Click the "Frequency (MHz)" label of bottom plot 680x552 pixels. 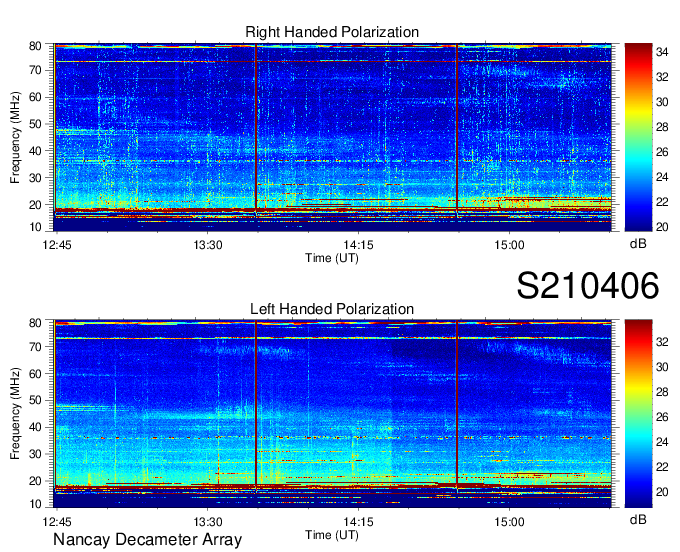pos(15,414)
